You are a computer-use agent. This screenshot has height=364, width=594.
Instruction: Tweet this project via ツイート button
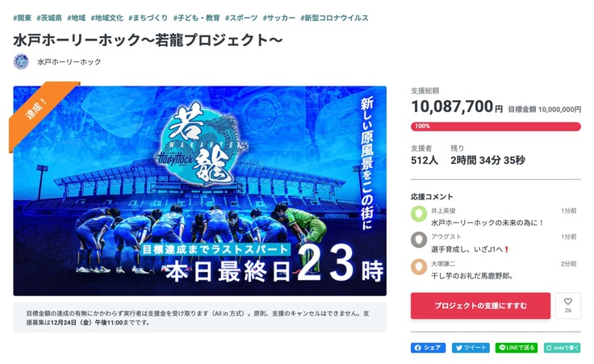pos(471,348)
